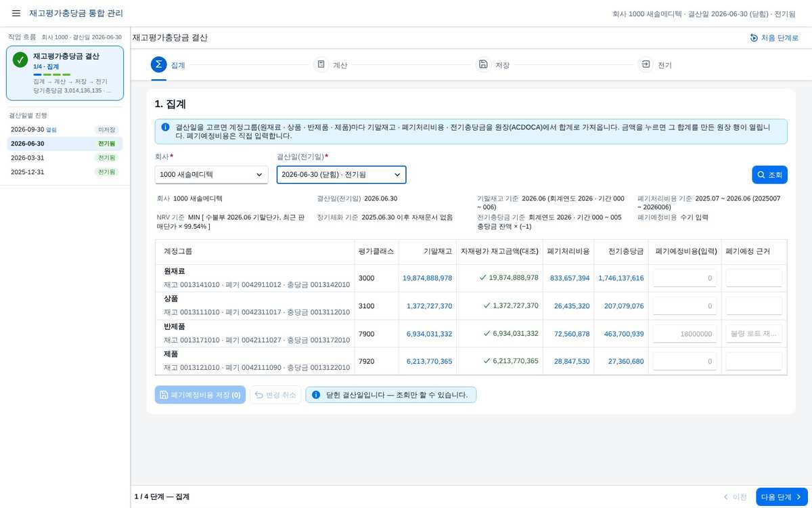Switch to the 저장 step tab
This screenshot has height=508, width=812.
[x=493, y=65]
